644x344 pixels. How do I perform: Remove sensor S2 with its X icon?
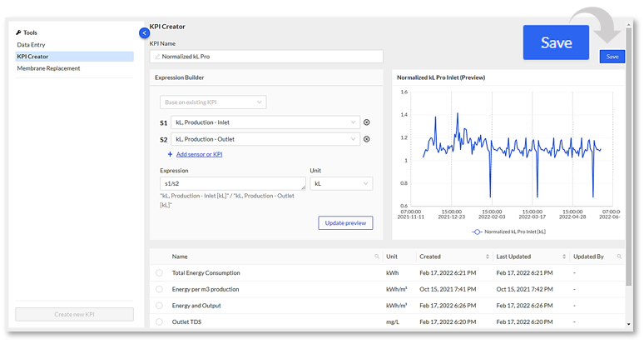point(367,139)
